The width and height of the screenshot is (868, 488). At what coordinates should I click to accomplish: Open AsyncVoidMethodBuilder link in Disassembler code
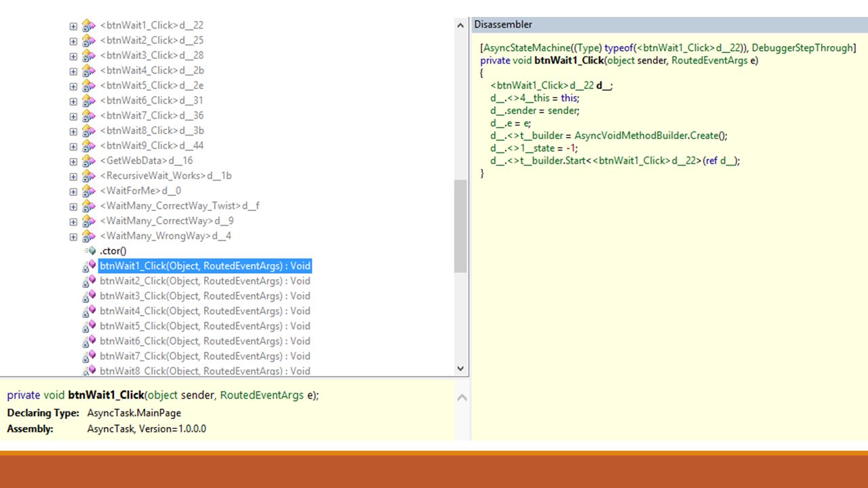631,136
